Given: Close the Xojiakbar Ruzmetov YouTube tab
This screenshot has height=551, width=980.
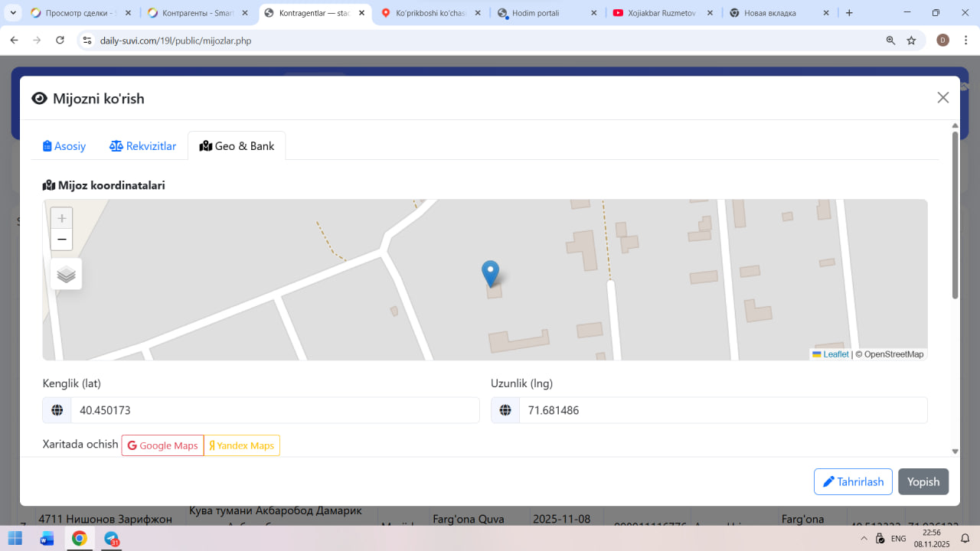Looking at the screenshot, I should pyautogui.click(x=712, y=13).
